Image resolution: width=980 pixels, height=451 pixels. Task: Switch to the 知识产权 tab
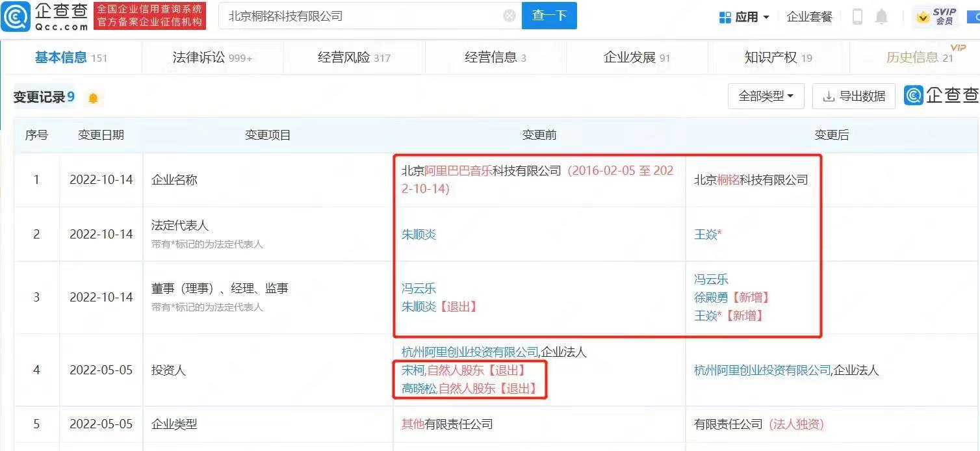pyautogui.click(x=778, y=57)
